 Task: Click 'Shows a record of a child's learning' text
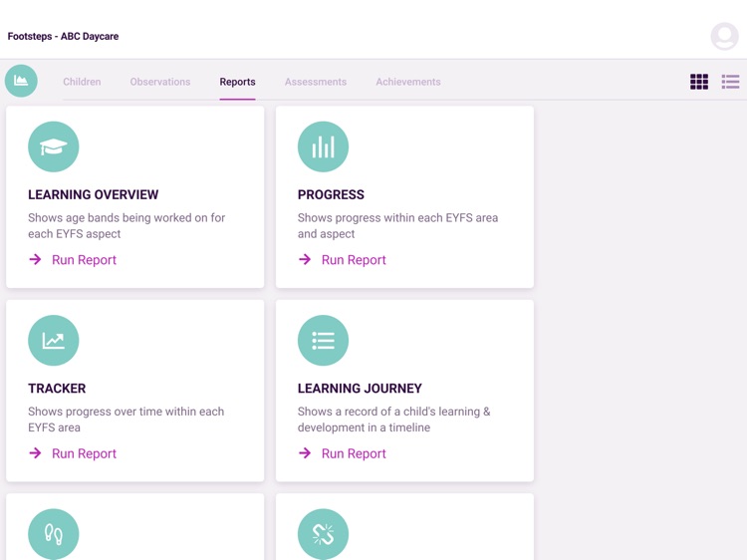(394, 419)
